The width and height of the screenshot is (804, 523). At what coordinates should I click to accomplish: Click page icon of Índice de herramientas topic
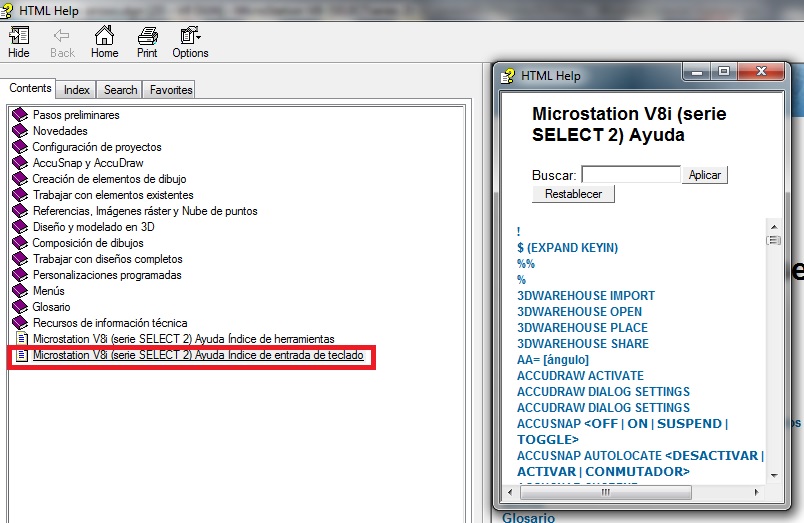click(22, 338)
